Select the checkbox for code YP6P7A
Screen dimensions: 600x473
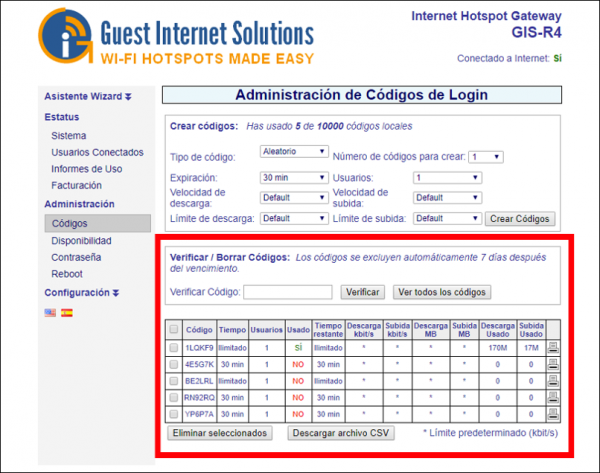point(174,414)
